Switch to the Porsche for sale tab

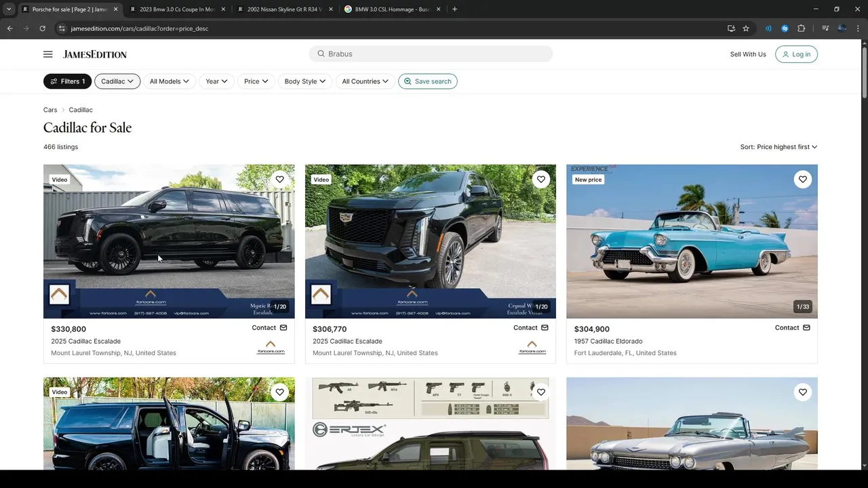click(68, 9)
